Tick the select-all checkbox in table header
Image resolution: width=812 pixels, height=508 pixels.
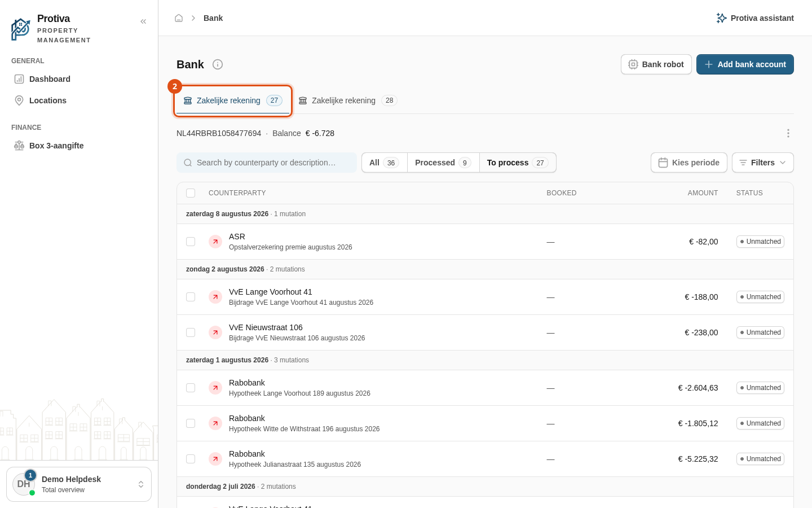[191, 193]
